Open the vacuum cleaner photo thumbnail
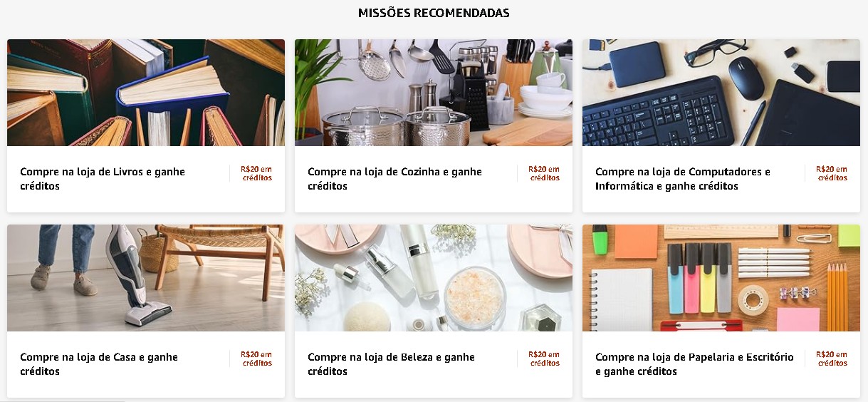868x402 pixels. pos(146,278)
